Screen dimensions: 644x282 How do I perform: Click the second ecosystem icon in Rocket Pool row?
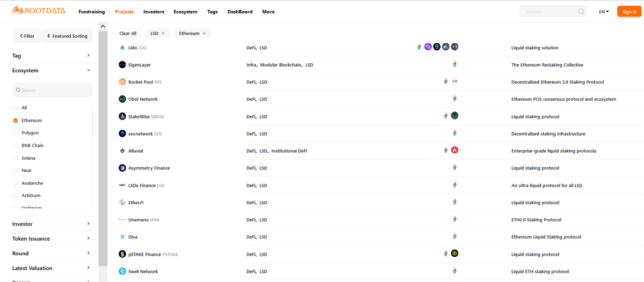[x=455, y=81]
